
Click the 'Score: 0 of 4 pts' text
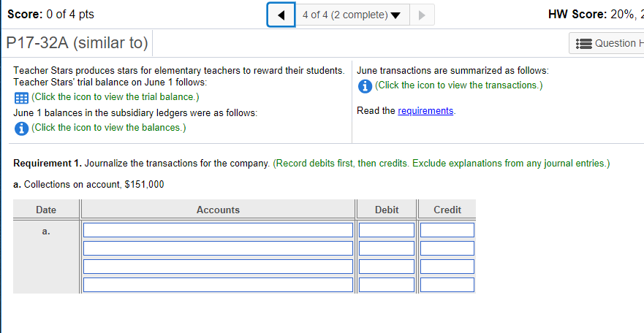tap(51, 15)
